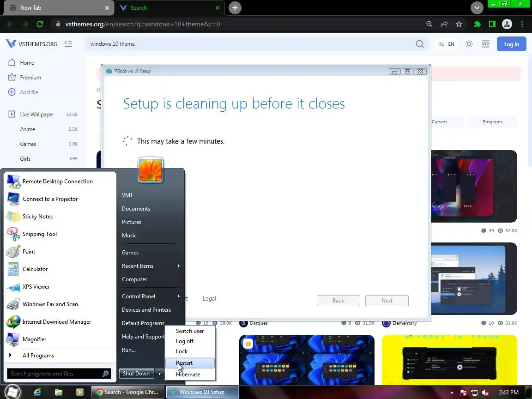The image size is (532, 399).
Task: Launch Magnifier from Start menu
Action: click(x=60, y=339)
